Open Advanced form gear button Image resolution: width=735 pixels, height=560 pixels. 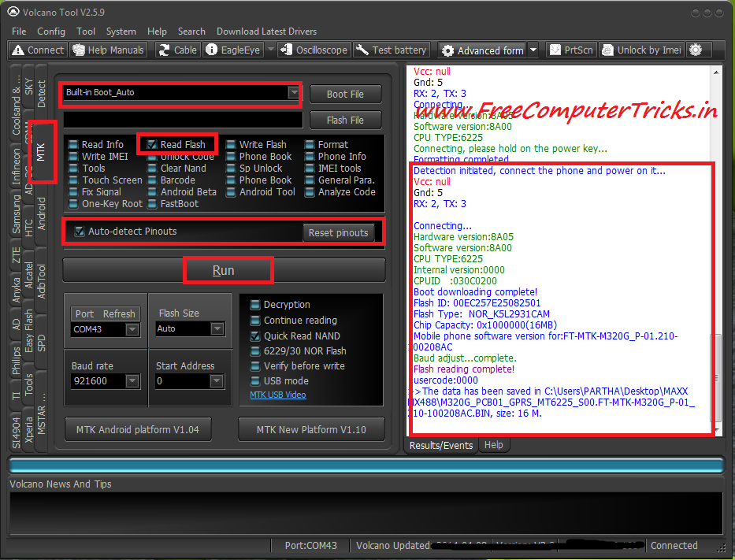pos(483,50)
